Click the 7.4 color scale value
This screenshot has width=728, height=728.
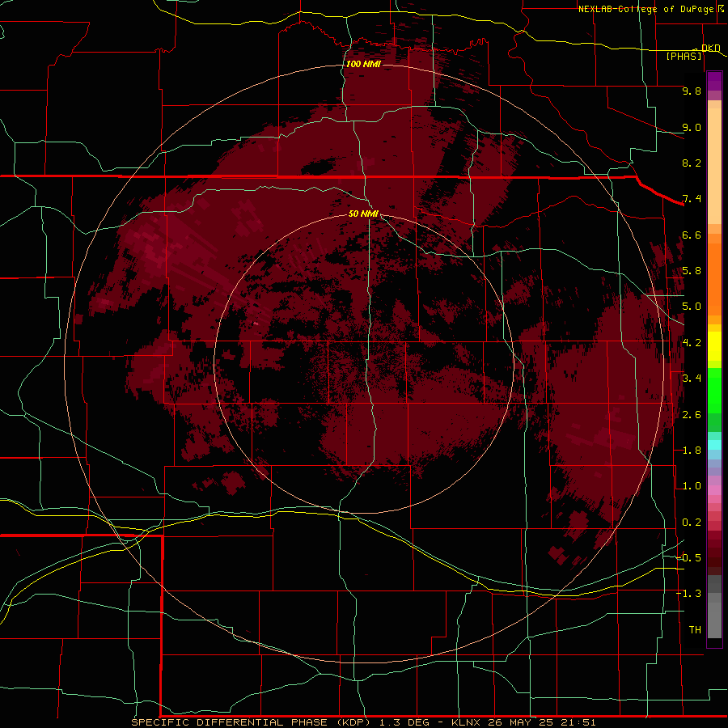click(692, 199)
